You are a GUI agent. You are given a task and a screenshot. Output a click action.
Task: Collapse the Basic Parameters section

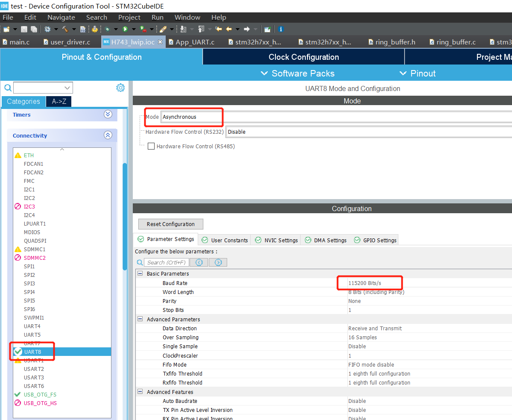click(x=140, y=273)
